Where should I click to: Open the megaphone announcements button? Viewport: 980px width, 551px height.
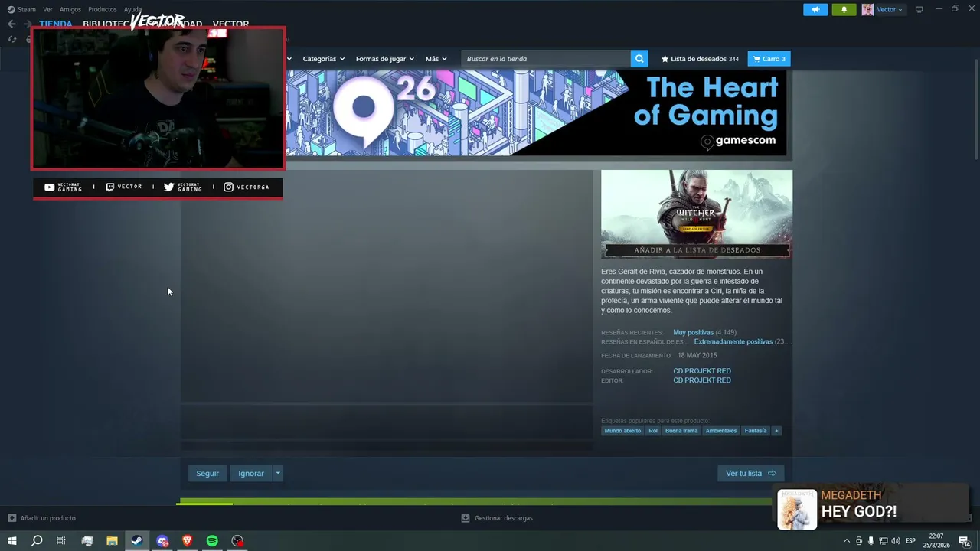tap(815, 9)
